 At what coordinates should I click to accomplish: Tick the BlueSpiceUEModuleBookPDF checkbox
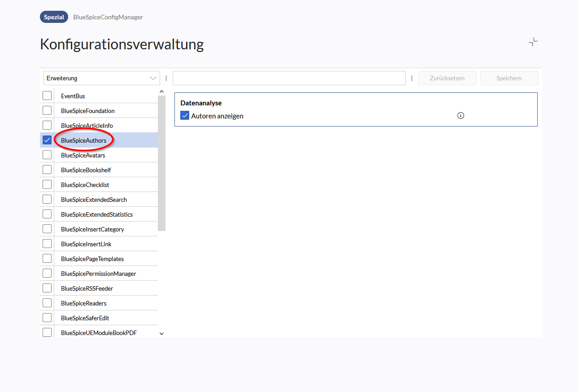[47, 332]
